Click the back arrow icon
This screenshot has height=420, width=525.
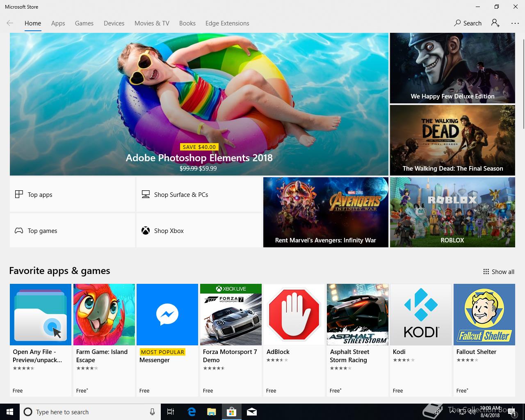[x=10, y=23]
